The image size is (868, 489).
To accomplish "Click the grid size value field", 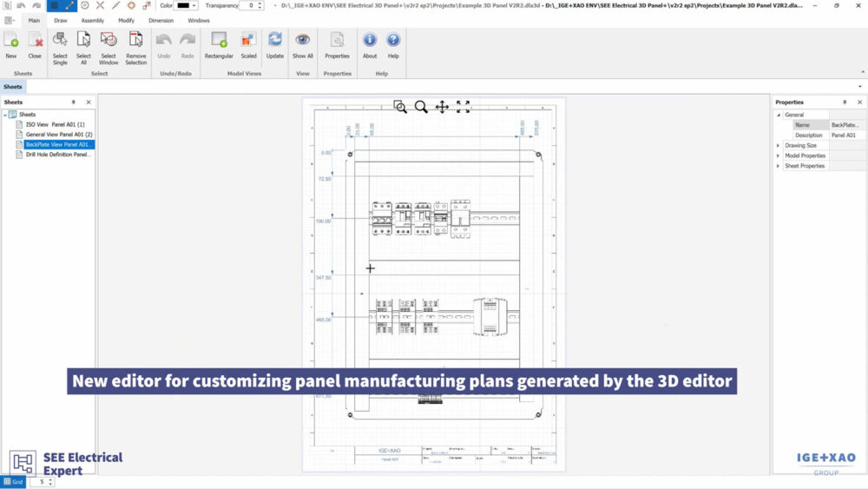I will coord(39,482).
